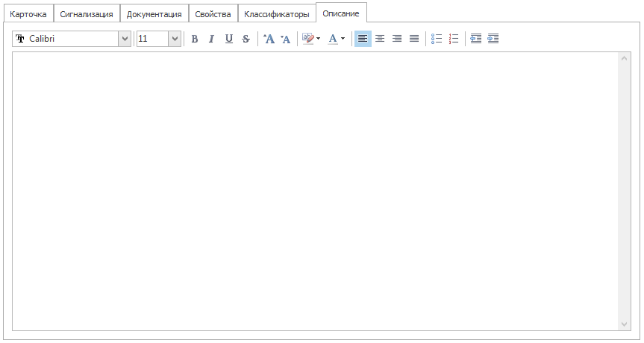
Task: Select the Классификаторы tab
Action: [x=277, y=14]
